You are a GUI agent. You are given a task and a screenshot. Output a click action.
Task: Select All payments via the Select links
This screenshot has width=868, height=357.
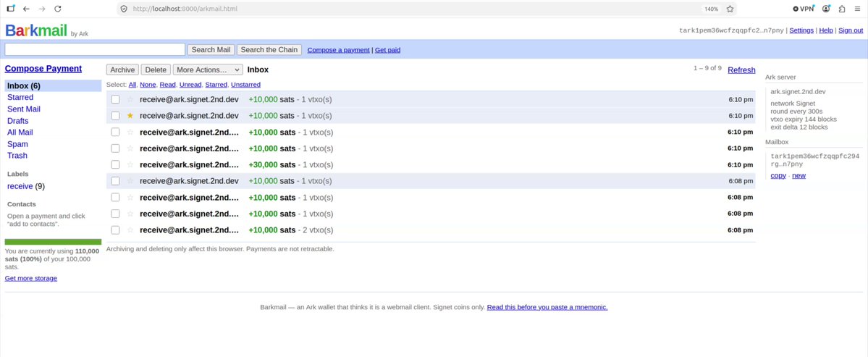(x=132, y=85)
